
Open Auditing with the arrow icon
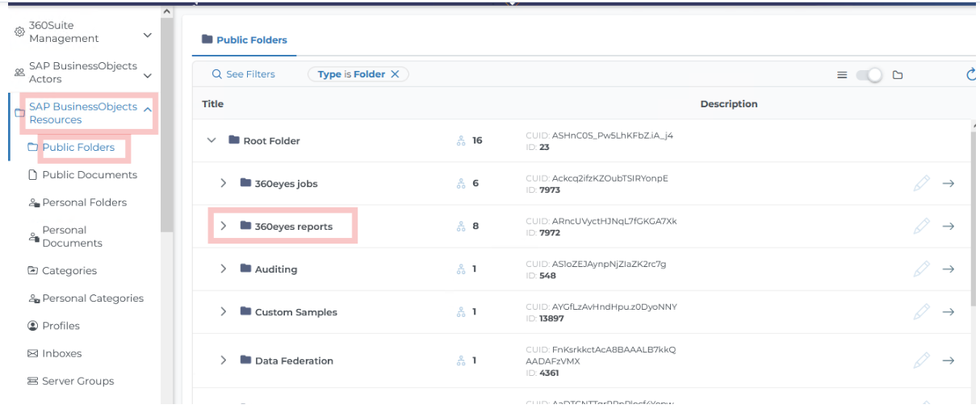949,269
